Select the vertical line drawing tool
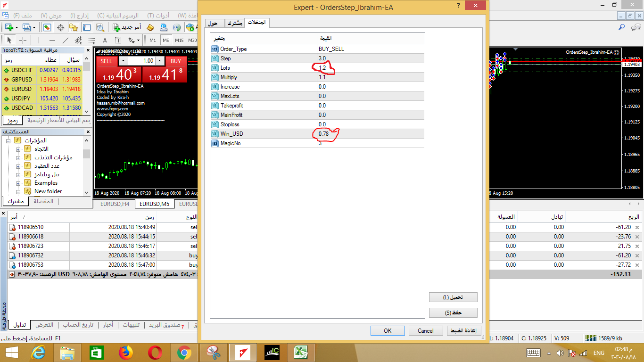644x362 pixels. pos(39,40)
